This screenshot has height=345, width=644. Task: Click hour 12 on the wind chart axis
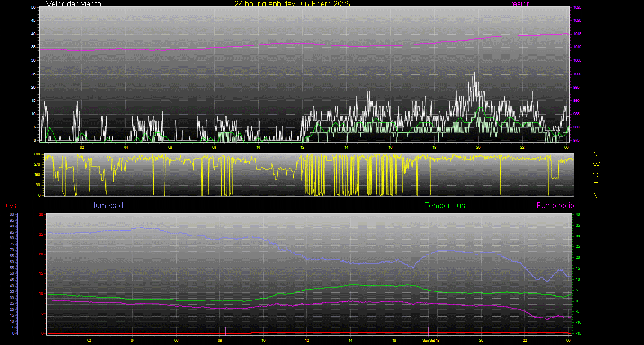click(x=302, y=147)
